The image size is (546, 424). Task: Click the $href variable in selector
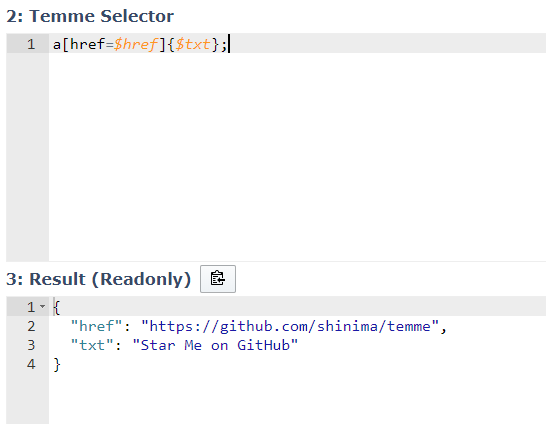point(136,44)
